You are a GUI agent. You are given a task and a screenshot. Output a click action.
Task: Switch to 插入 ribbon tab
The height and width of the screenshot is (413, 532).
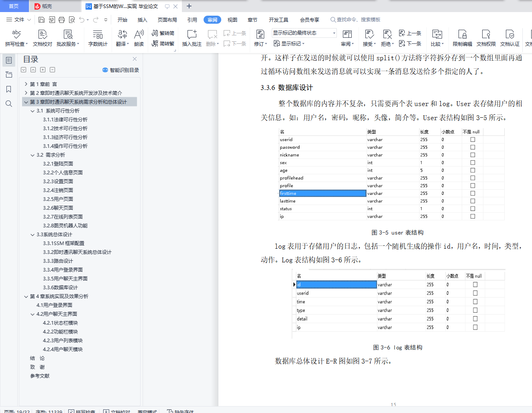[x=143, y=20]
